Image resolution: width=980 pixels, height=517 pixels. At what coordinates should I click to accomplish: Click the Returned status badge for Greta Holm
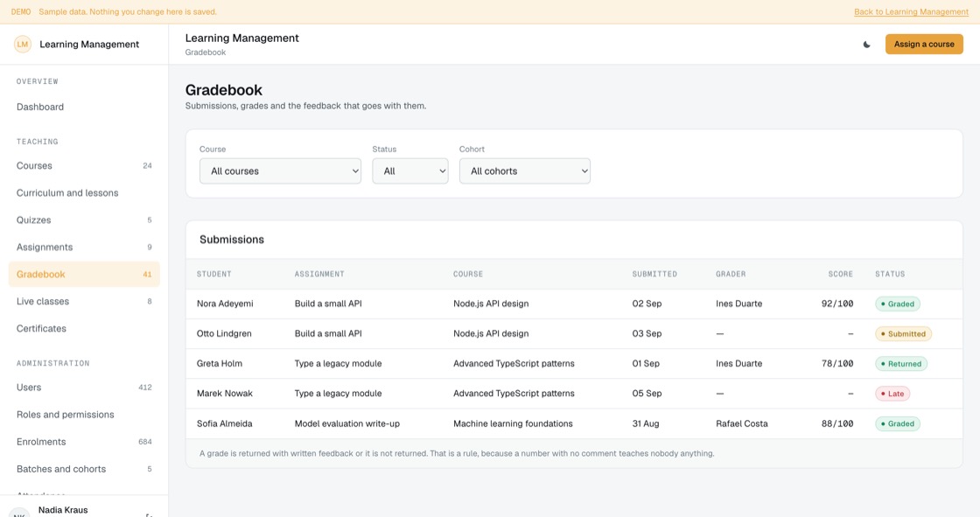(x=901, y=364)
